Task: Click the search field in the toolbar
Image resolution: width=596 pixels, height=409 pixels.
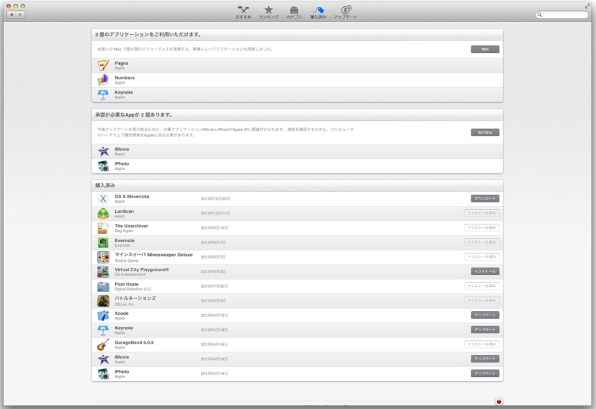Action: pyautogui.click(x=562, y=14)
